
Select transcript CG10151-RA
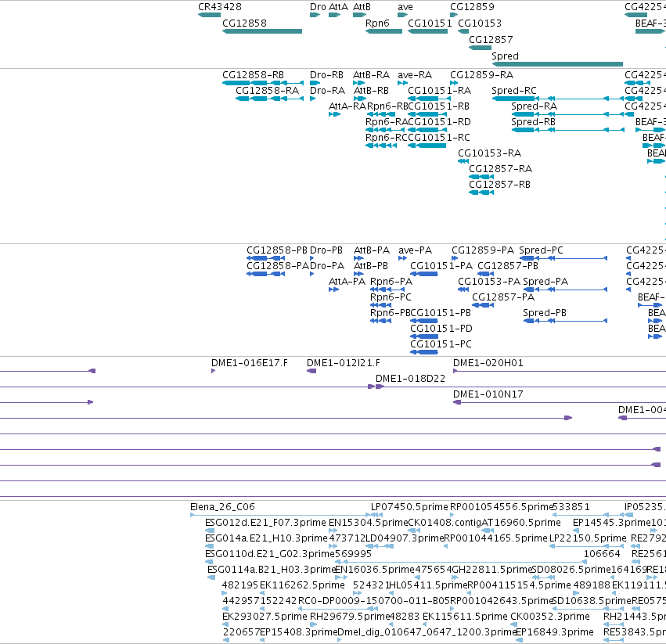(439, 91)
